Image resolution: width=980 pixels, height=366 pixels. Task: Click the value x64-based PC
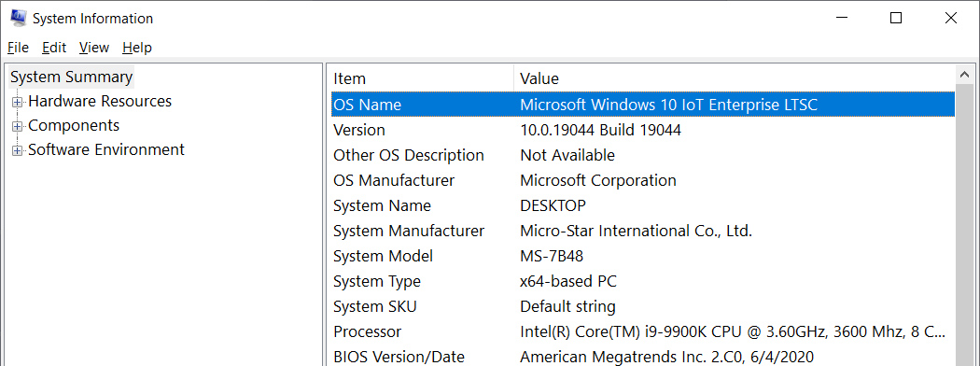568,282
